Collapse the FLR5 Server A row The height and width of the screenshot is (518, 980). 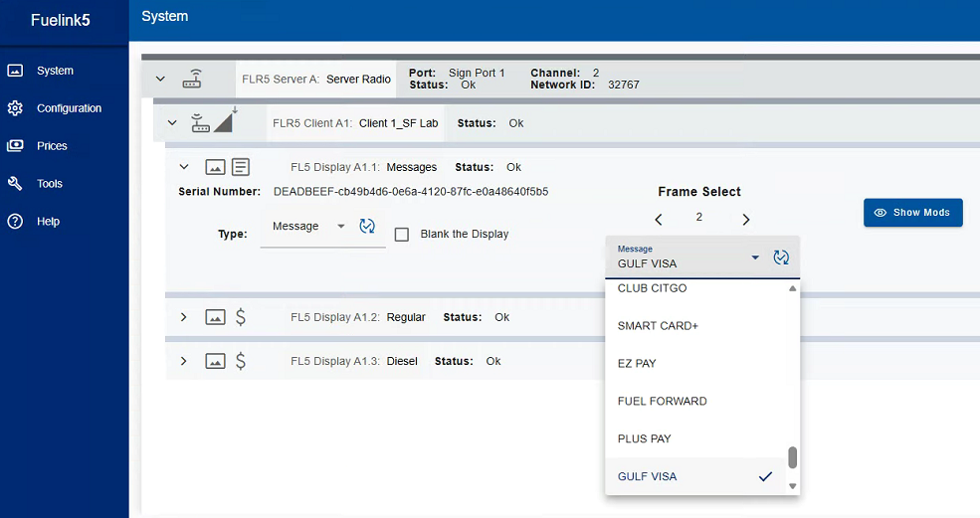161,79
